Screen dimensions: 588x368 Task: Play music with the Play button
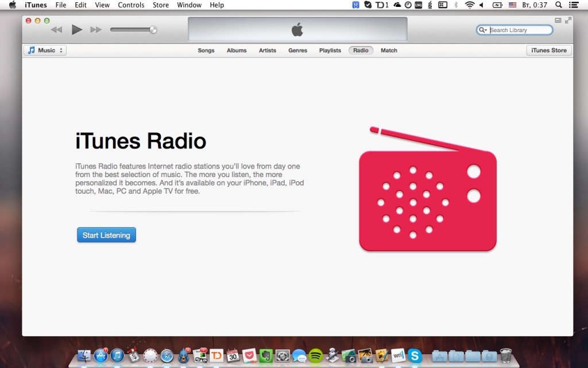point(77,30)
